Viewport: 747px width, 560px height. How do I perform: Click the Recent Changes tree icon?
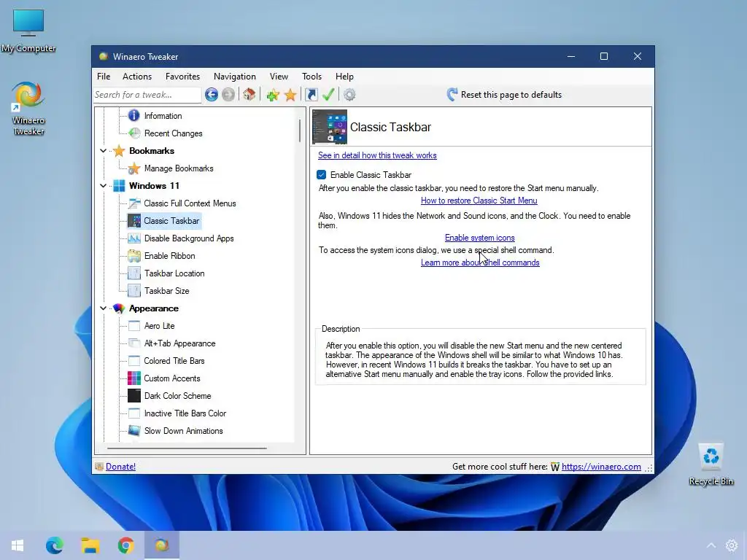pyautogui.click(x=134, y=133)
